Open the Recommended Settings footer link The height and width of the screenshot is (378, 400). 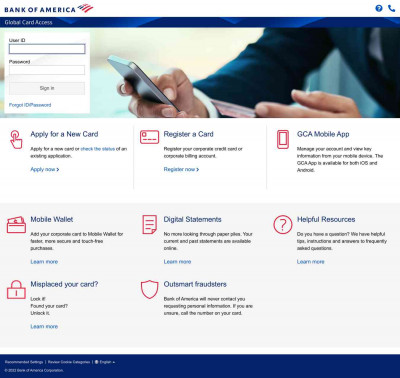point(24,362)
